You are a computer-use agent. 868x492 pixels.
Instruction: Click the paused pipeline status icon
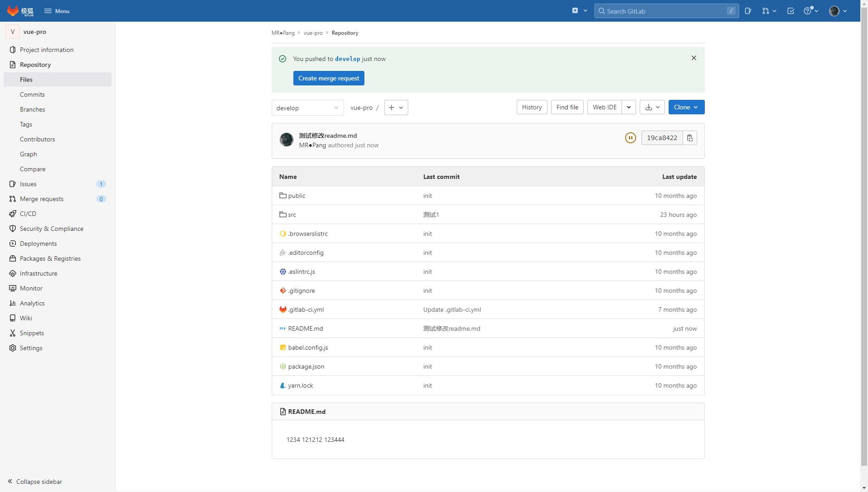(630, 138)
